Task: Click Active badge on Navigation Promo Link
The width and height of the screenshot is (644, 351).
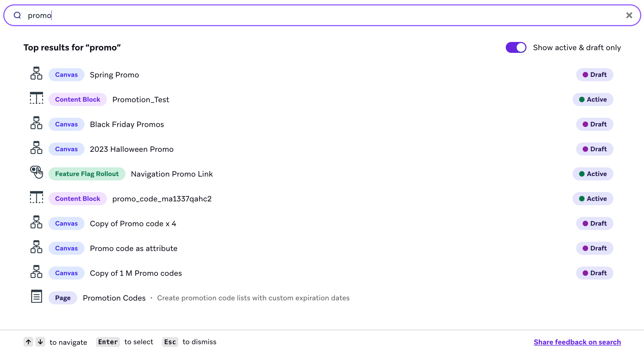Action: [x=593, y=174]
